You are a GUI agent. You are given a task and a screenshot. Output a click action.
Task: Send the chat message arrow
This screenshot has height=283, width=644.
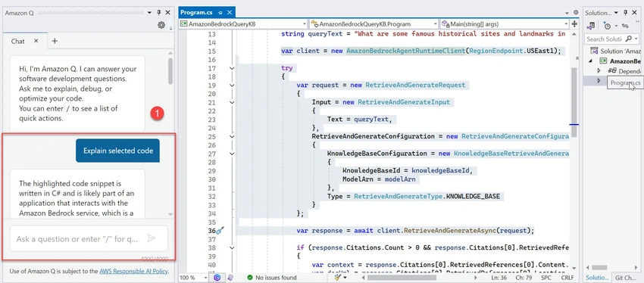click(152, 238)
